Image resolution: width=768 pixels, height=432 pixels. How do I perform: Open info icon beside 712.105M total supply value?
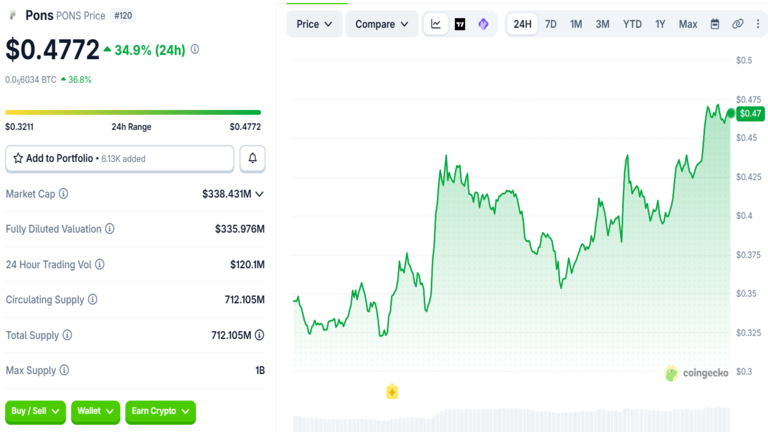point(260,335)
